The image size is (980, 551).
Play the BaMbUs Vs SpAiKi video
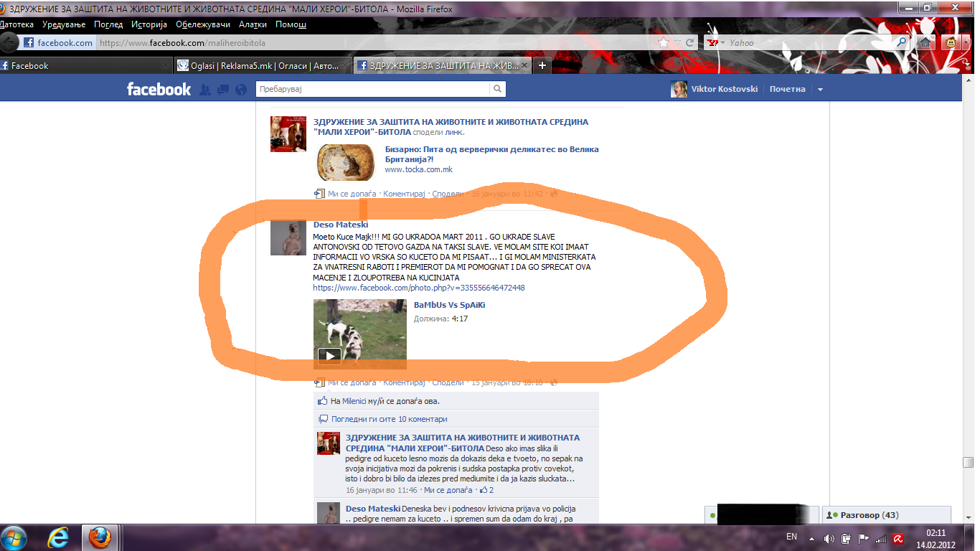click(x=329, y=355)
